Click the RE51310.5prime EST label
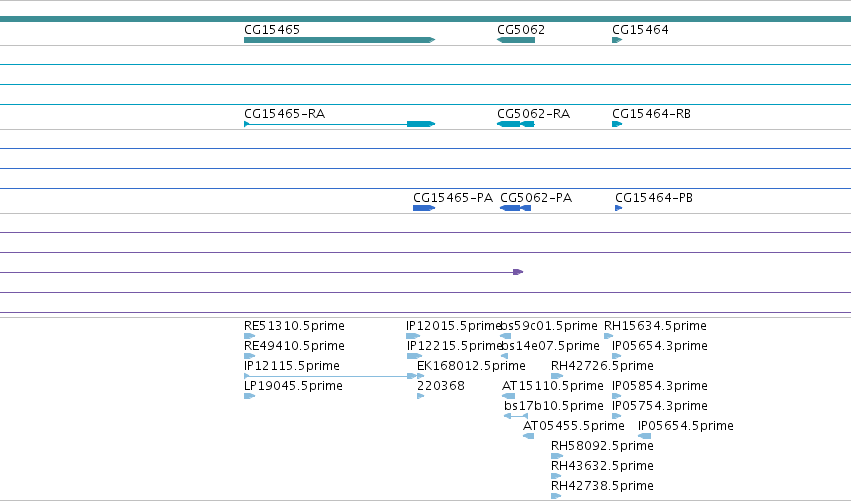851x501 pixels. click(294, 326)
